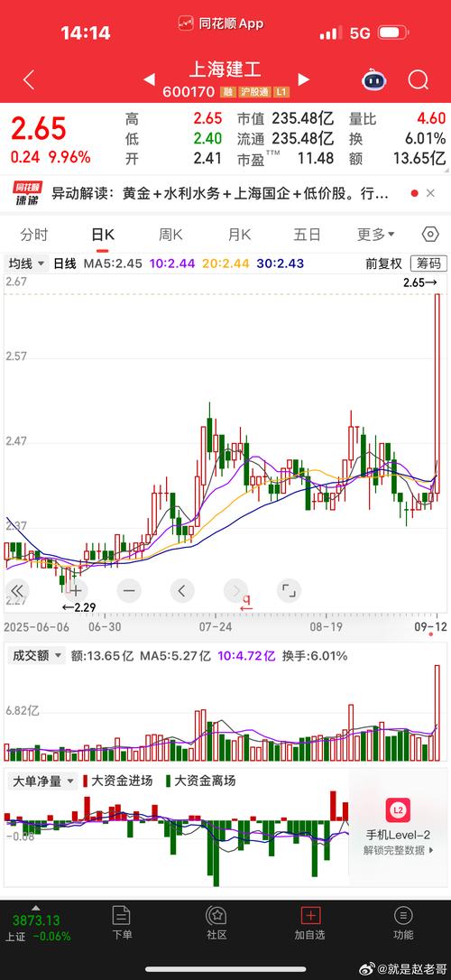Image resolution: width=451 pixels, height=980 pixels.
Task: Tap 流通 235.48亿 value
Action: [285, 138]
